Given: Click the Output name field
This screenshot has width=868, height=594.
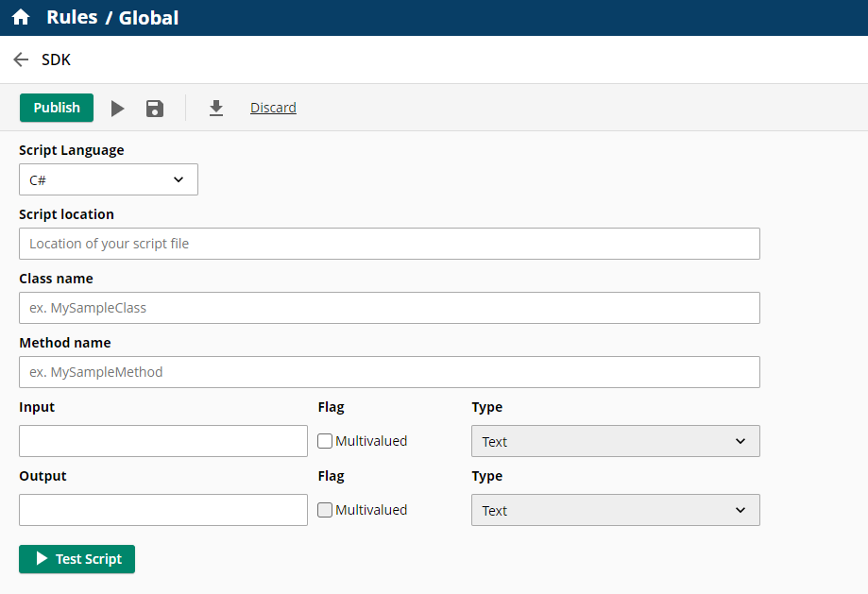Looking at the screenshot, I should tap(163, 510).
